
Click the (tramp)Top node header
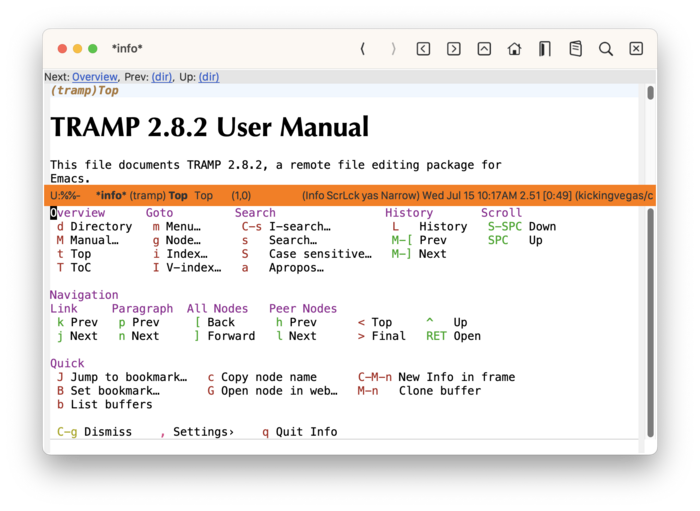[84, 91]
